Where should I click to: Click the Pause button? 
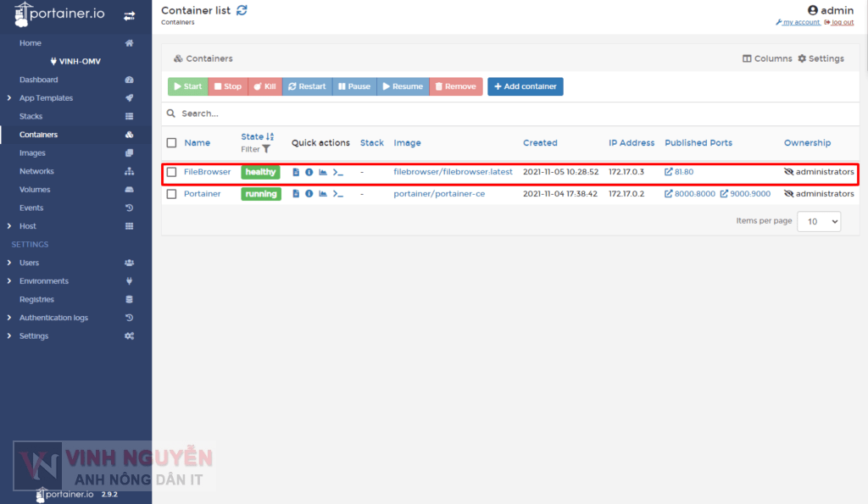354,86
